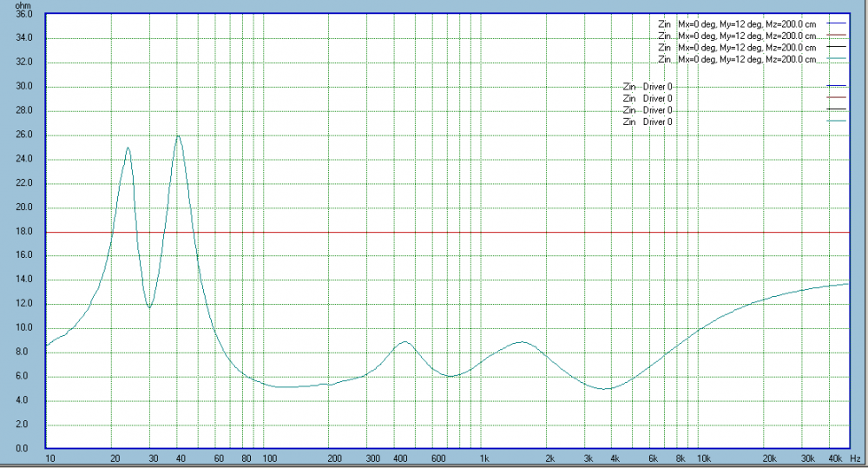Click the 2k frequency axis label
The width and height of the screenshot is (868, 468).
click(549, 458)
